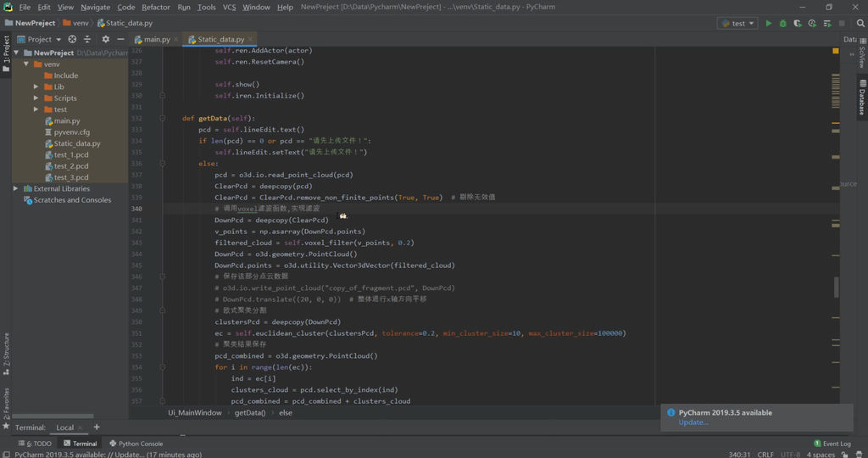
Task: Hide the Project panel with minus icon
Action: click(122, 39)
